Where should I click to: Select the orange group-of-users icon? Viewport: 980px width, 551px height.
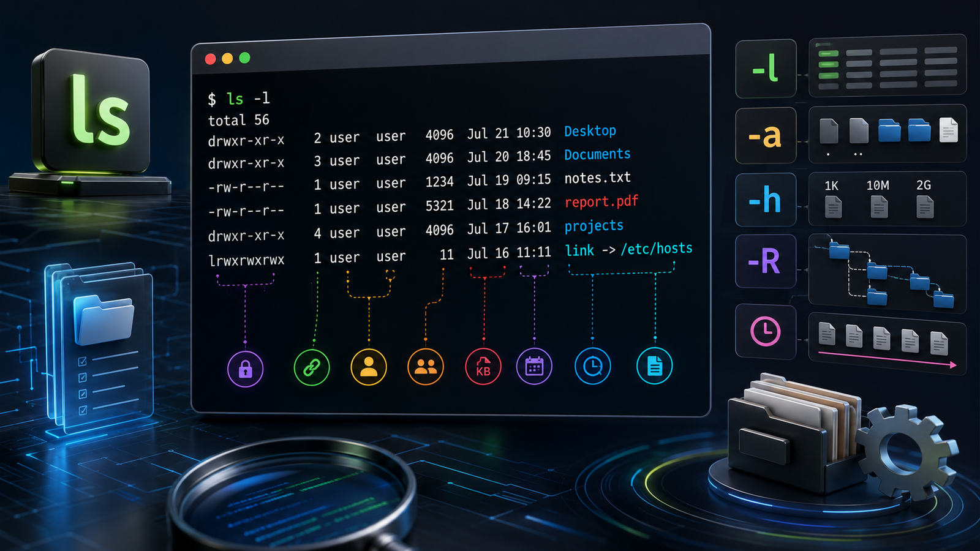click(x=426, y=367)
